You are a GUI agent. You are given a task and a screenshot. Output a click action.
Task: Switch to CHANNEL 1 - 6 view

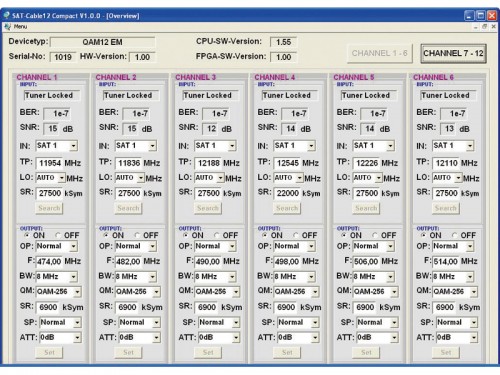[380, 53]
